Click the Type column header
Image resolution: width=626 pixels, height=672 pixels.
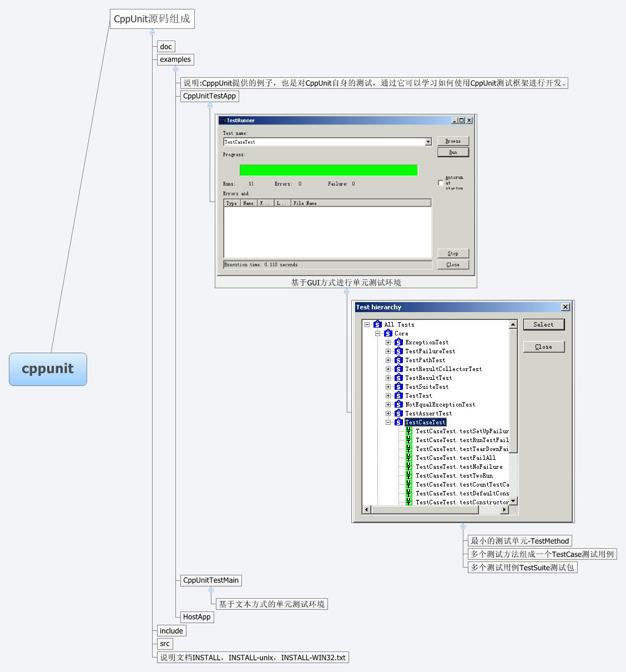(x=232, y=203)
